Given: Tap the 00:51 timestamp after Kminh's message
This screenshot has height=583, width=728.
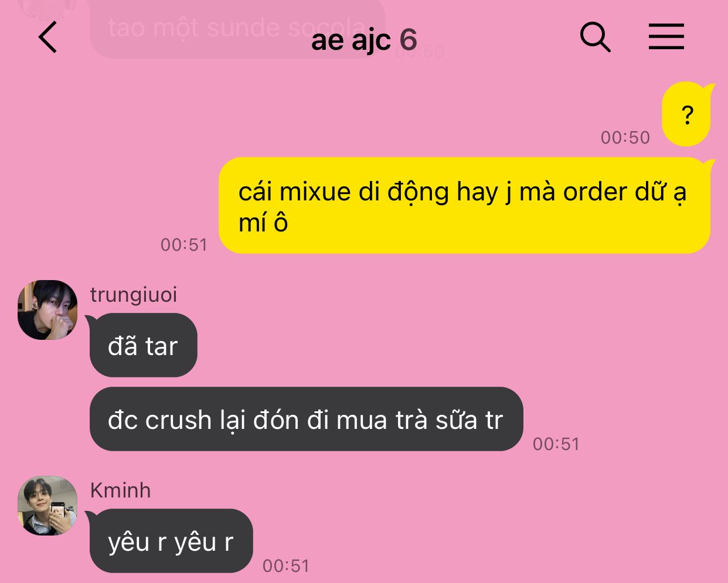Looking at the screenshot, I should (x=286, y=566).
